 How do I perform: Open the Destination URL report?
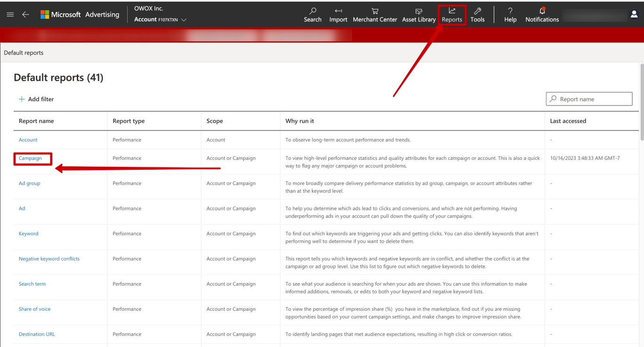37,334
